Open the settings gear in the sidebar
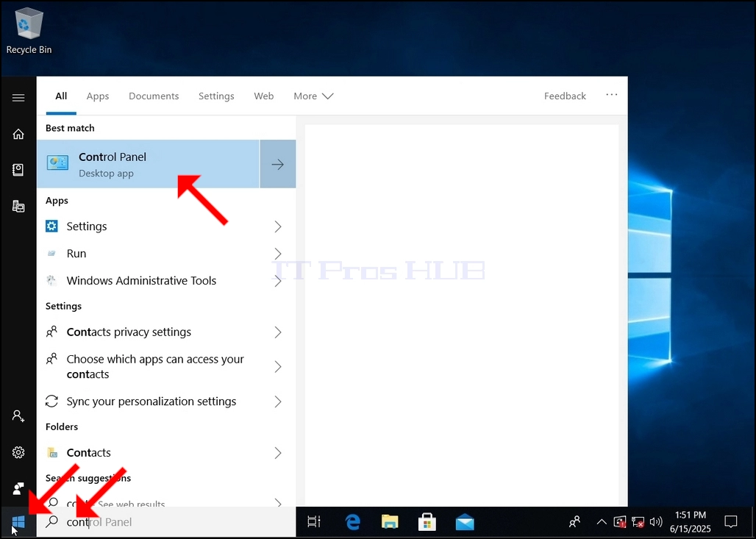 coord(18,452)
